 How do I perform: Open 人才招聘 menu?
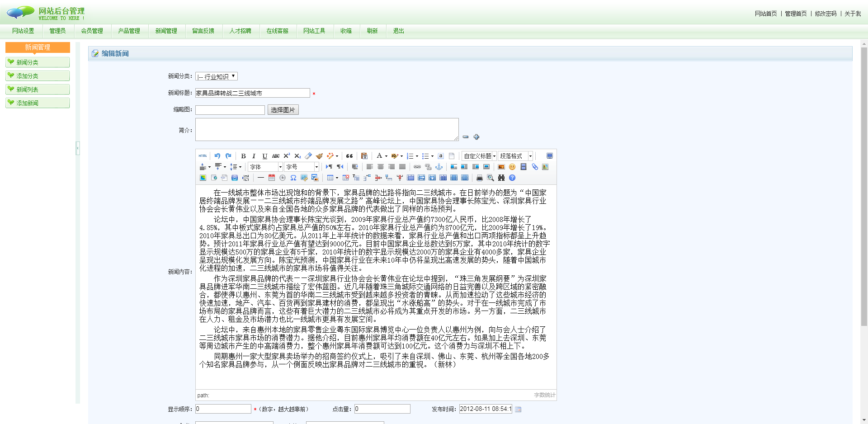[240, 31]
